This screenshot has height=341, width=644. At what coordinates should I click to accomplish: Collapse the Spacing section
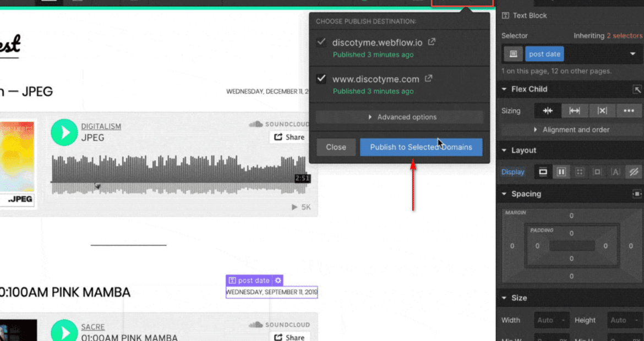tap(504, 194)
